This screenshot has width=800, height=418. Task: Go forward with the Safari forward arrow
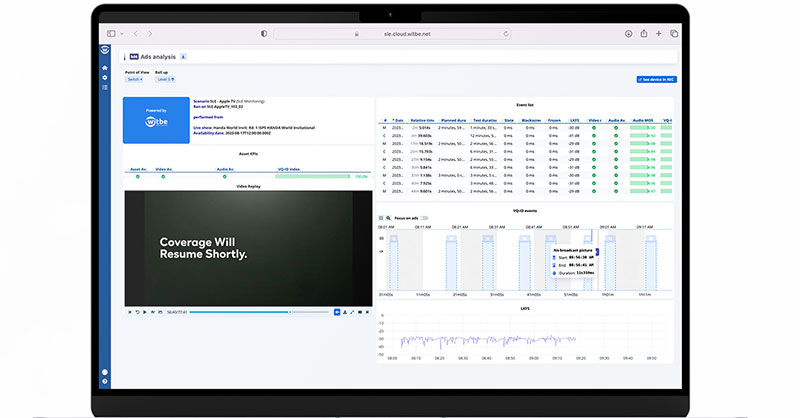(x=150, y=34)
